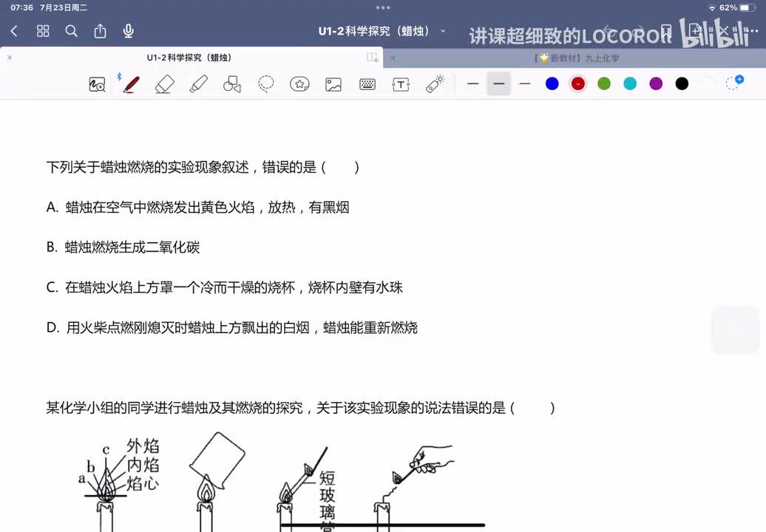Select the Lasso selection tool
Screen dimensions: 766x532
[x=265, y=84]
